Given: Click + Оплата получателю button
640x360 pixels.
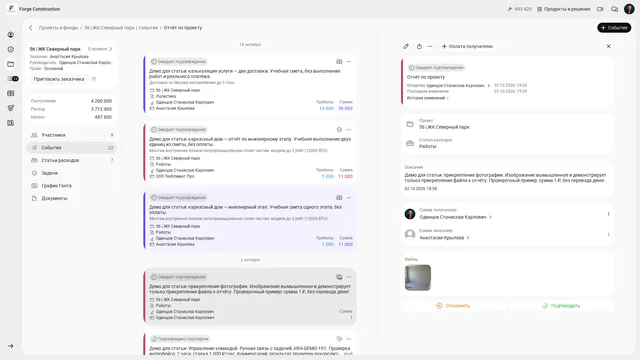Looking at the screenshot, I should coord(467,47).
